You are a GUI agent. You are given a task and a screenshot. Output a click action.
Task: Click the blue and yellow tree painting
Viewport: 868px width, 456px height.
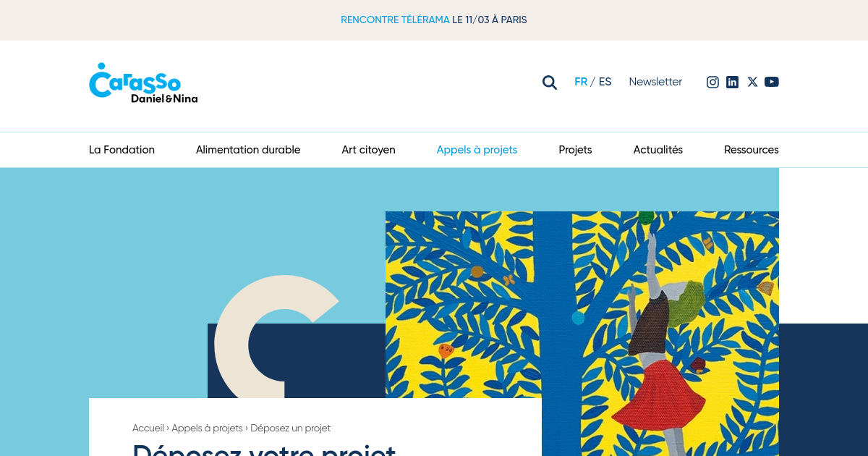coord(582,333)
